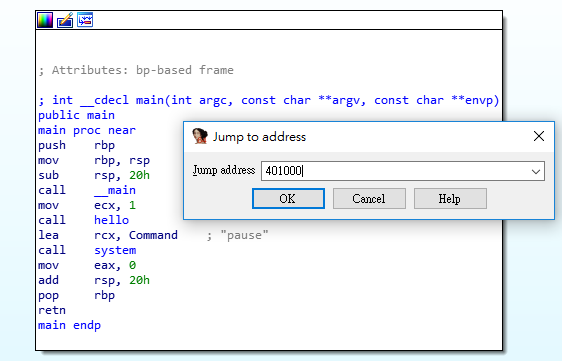The width and height of the screenshot is (562, 361).
Task: Select the "hello" call target
Action: click(111, 220)
